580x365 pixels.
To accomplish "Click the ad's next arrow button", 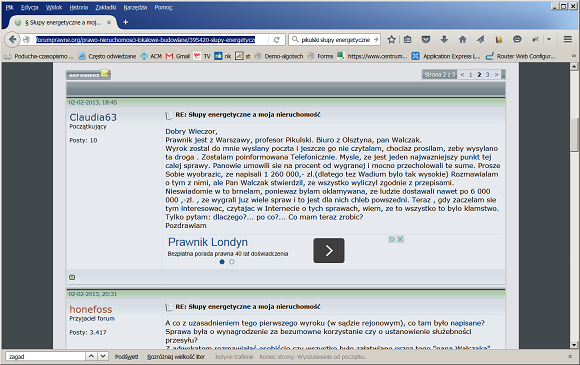I will [329, 250].
